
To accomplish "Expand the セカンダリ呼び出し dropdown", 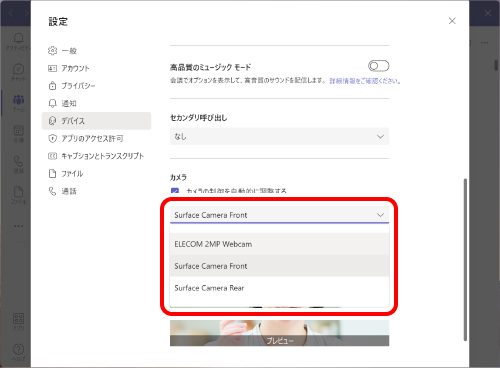I will coord(279,136).
